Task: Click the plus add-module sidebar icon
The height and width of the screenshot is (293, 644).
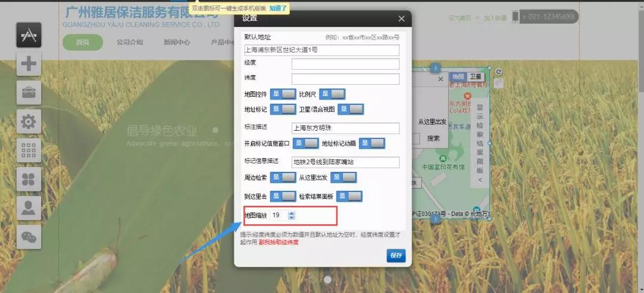Action: pyautogui.click(x=29, y=64)
